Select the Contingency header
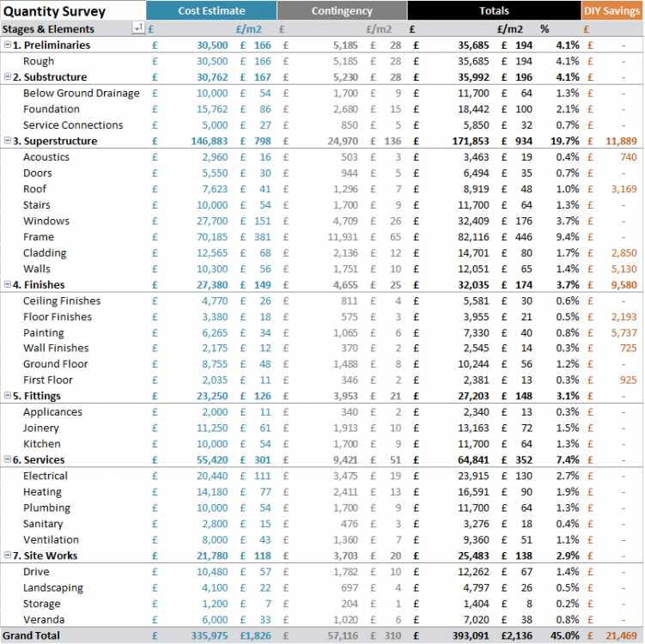This screenshot has height=644, width=645. [342, 10]
